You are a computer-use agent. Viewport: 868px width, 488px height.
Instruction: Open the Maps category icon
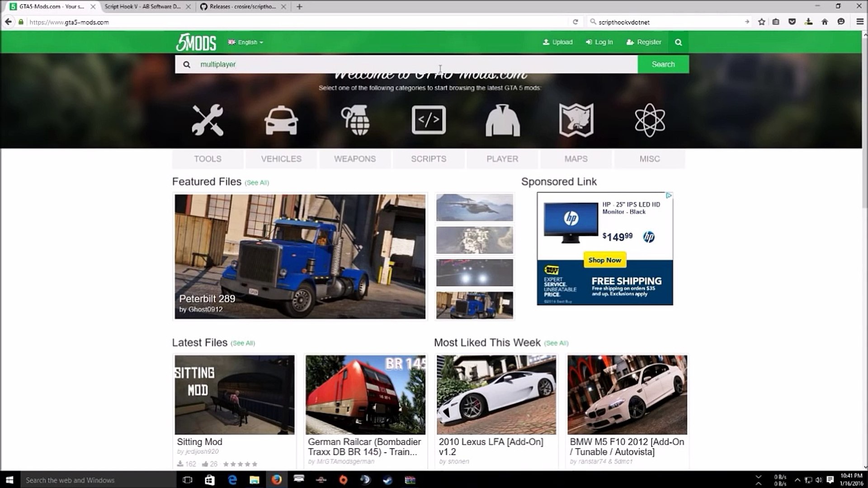(576, 120)
